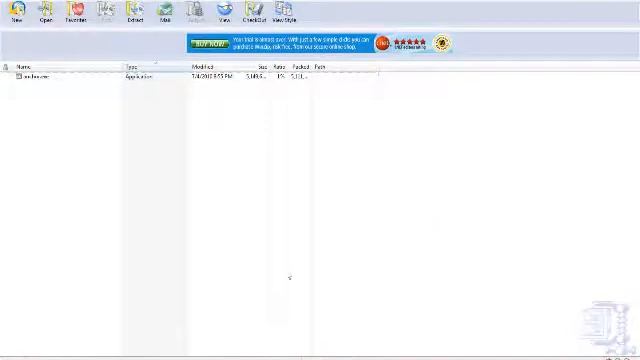
Task: Select the Extract toolbar icon
Action: (135, 11)
